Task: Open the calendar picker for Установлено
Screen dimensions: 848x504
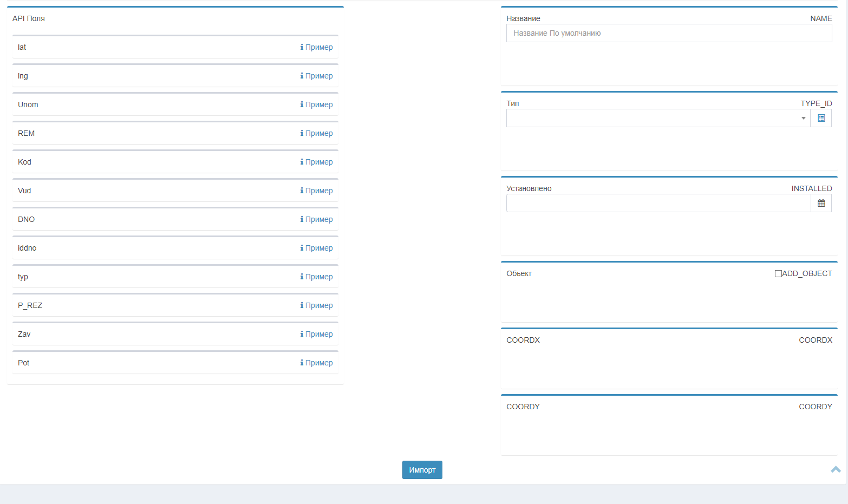Action: pyautogui.click(x=821, y=203)
